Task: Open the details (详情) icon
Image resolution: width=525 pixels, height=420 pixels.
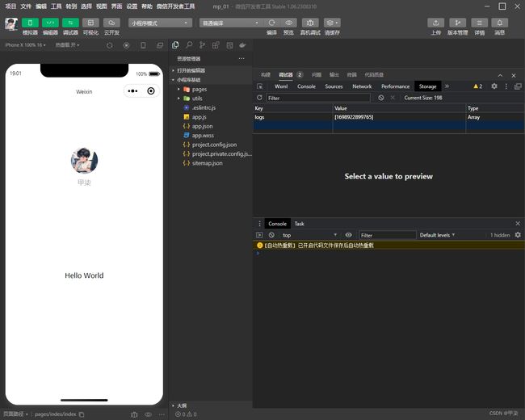Action: pyautogui.click(x=479, y=23)
